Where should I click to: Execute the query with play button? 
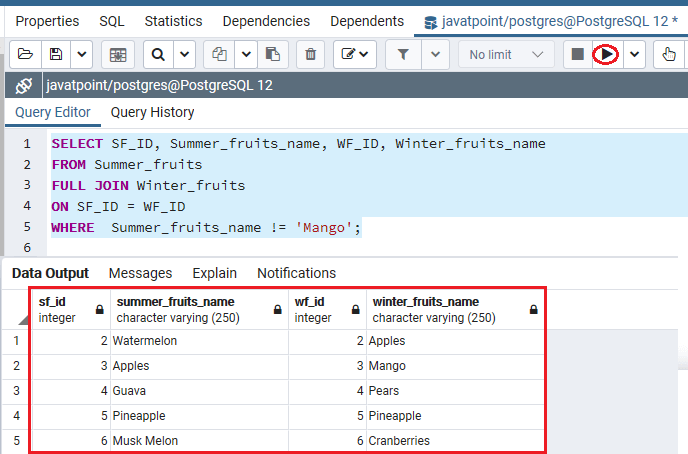point(606,54)
